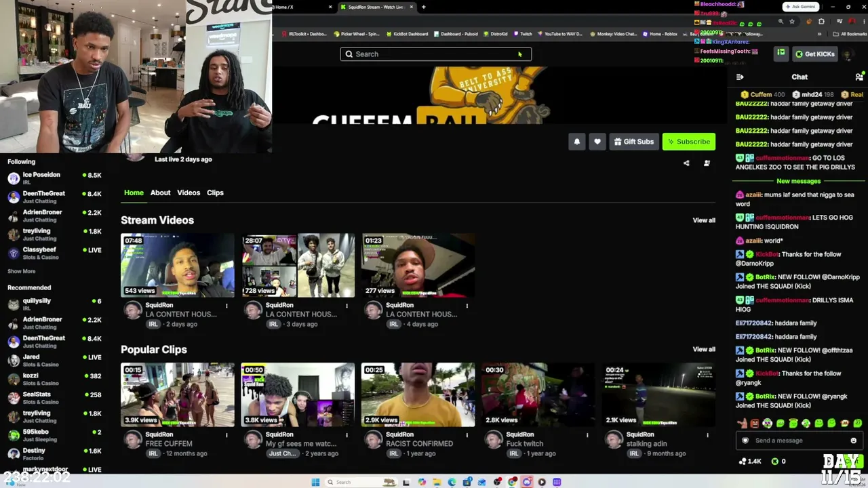The width and height of the screenshot is (868, 488).
Task: Open the 07:48 LA Content House video
Action: 178,266
